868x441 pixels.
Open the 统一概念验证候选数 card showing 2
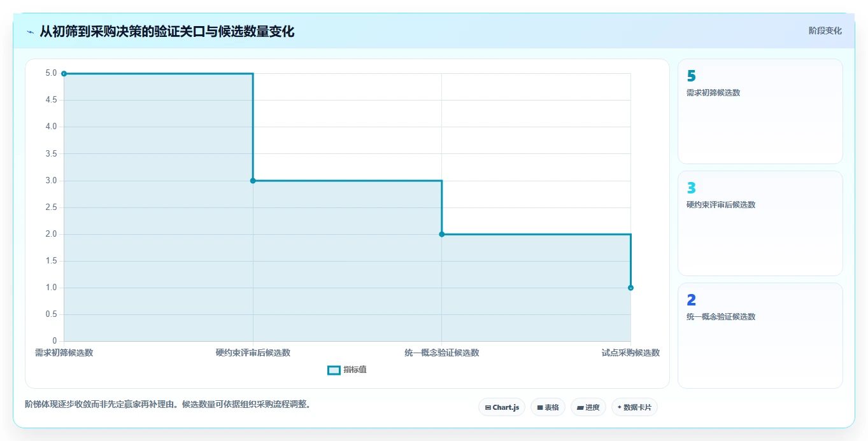pos(760,335)
